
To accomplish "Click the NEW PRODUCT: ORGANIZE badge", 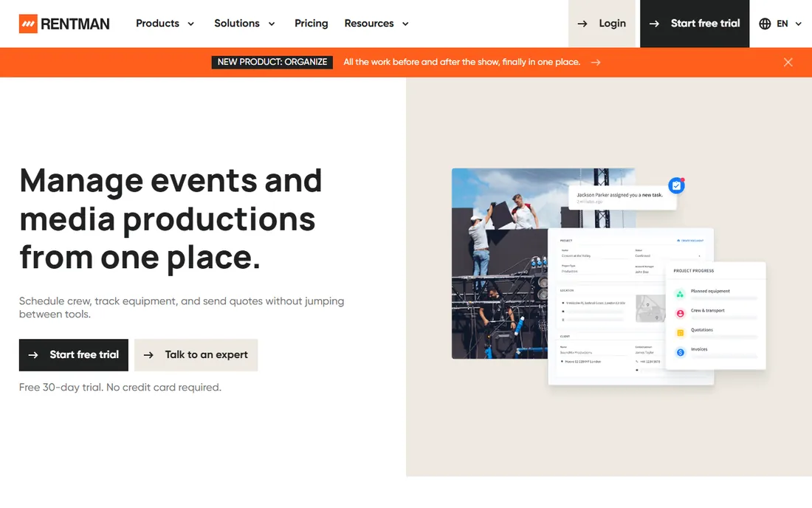I will [272, 62].
